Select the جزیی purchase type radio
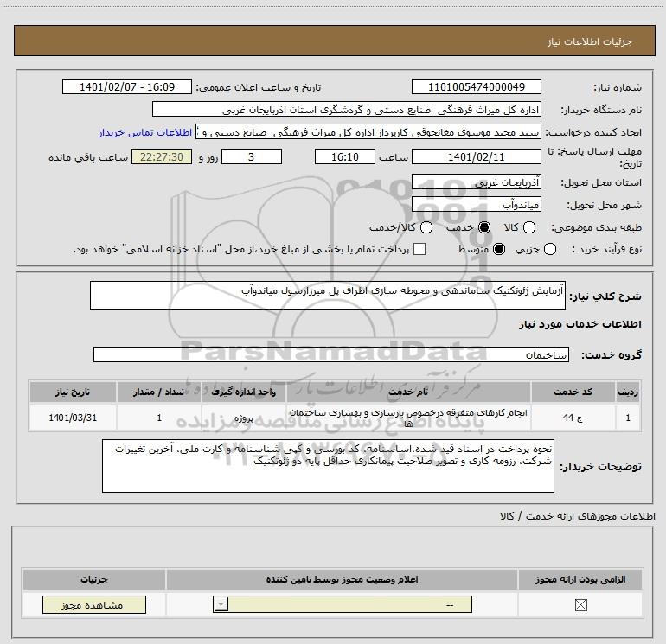666x644 pixels. pyautogui.click(x=549, y=249)
